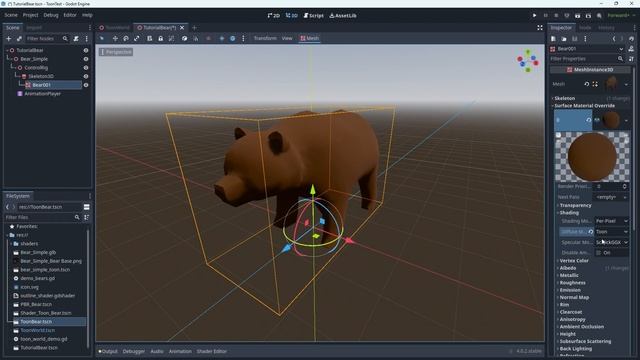Select the Rotate mode tool in viewport toolbar

126,38
